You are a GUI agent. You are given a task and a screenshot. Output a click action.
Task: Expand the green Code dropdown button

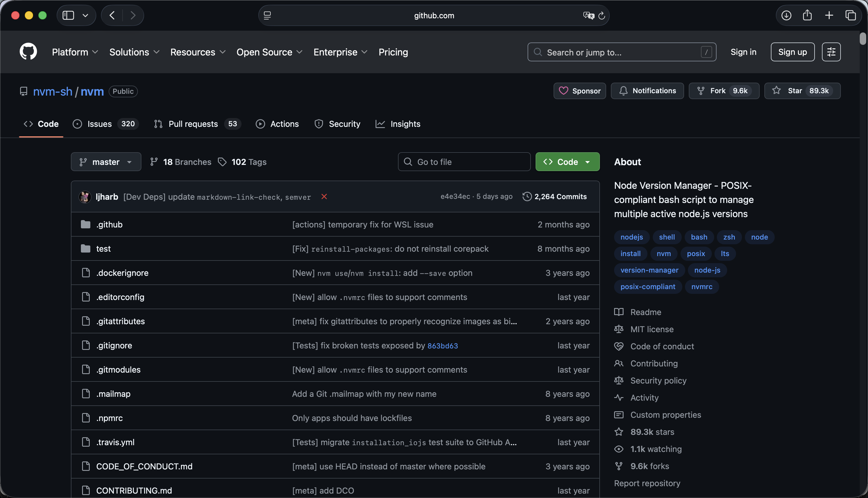(567, 162)
